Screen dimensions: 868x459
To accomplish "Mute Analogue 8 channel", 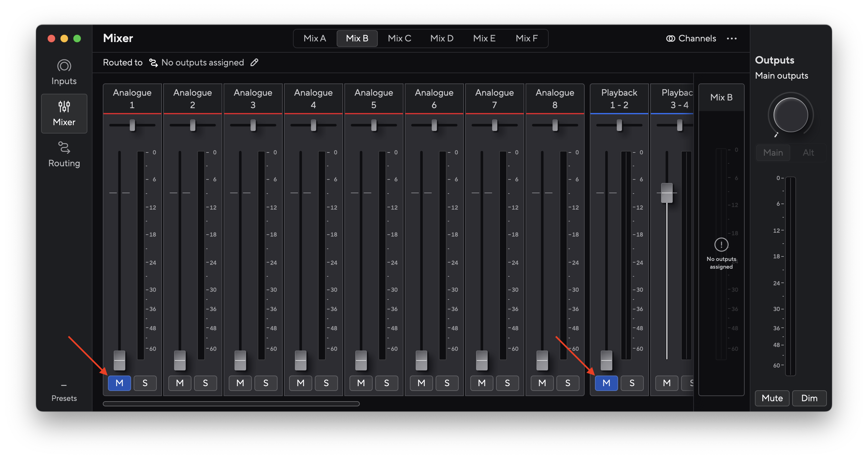I will (x=542, y=383).
